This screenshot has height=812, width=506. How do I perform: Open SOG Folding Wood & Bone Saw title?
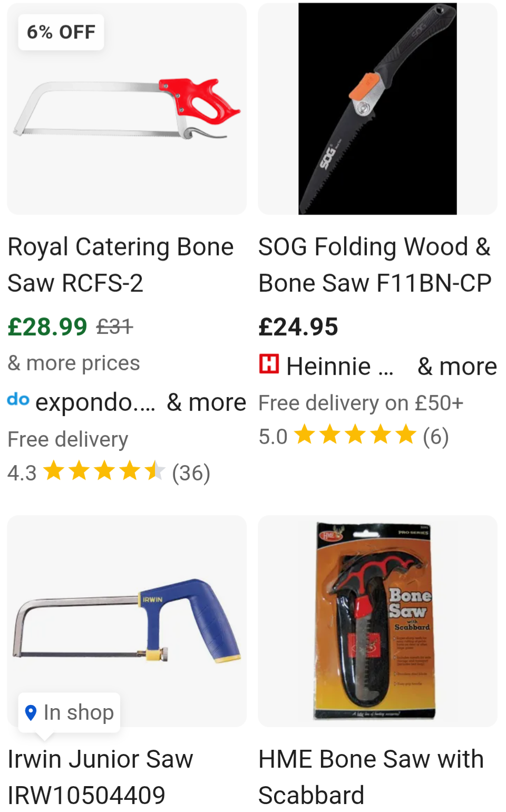point(375,265)
